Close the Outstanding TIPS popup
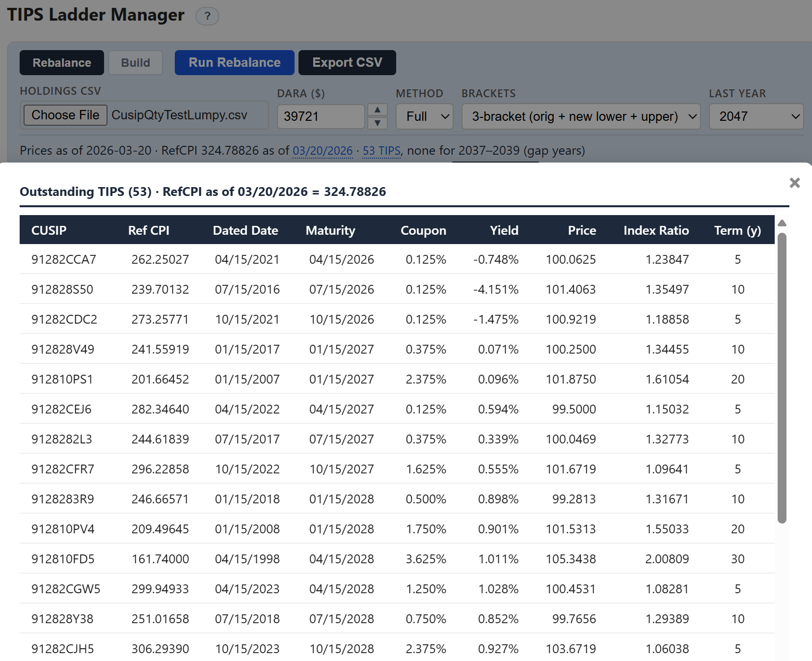Viewport: 812px width, 661px height. pyautogui.click(x=794, y=183)
